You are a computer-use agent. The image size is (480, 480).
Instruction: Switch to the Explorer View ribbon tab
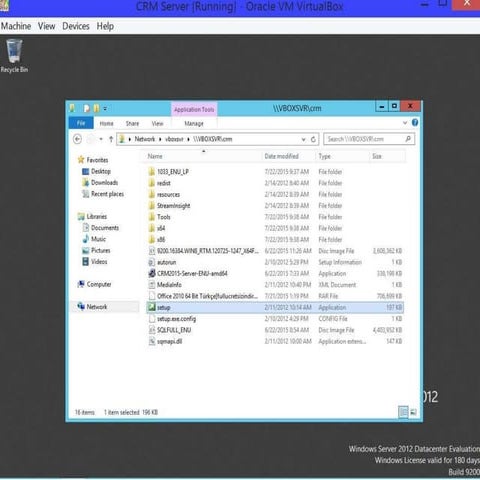[157, 123]
